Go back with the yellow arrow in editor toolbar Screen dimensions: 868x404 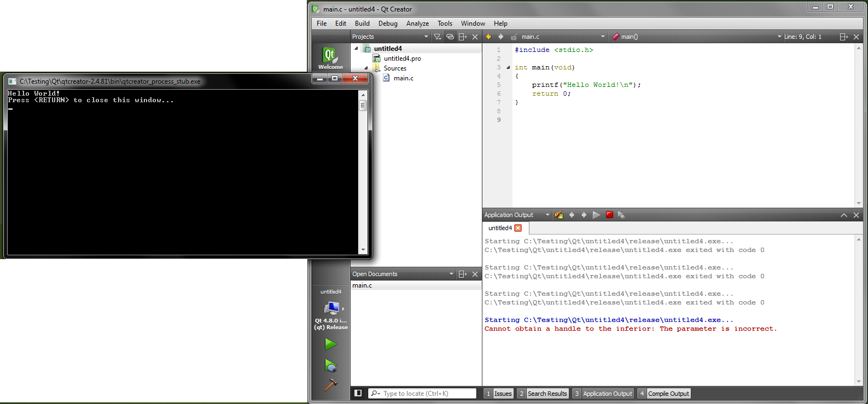[x=488, y=37]
